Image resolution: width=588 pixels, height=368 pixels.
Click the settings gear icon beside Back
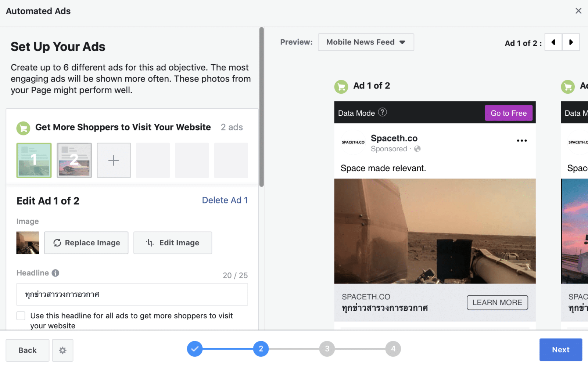[x=62, y=350]
